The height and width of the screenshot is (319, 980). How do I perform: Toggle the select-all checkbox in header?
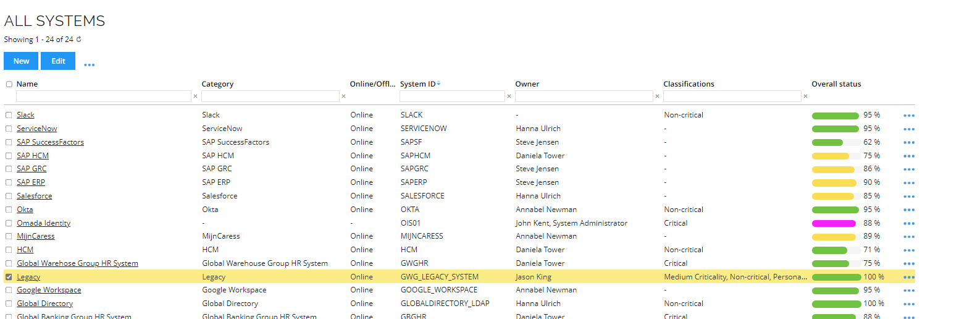(9, 84)
